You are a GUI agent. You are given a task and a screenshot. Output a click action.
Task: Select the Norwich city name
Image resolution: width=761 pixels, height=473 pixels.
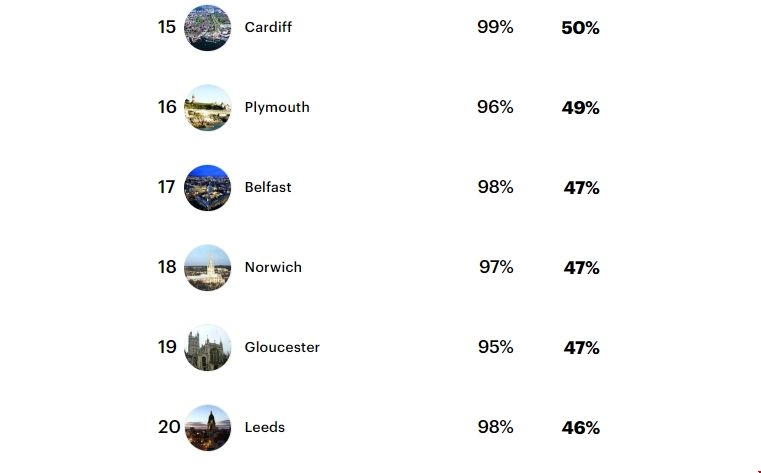click(x=273, y=268)
